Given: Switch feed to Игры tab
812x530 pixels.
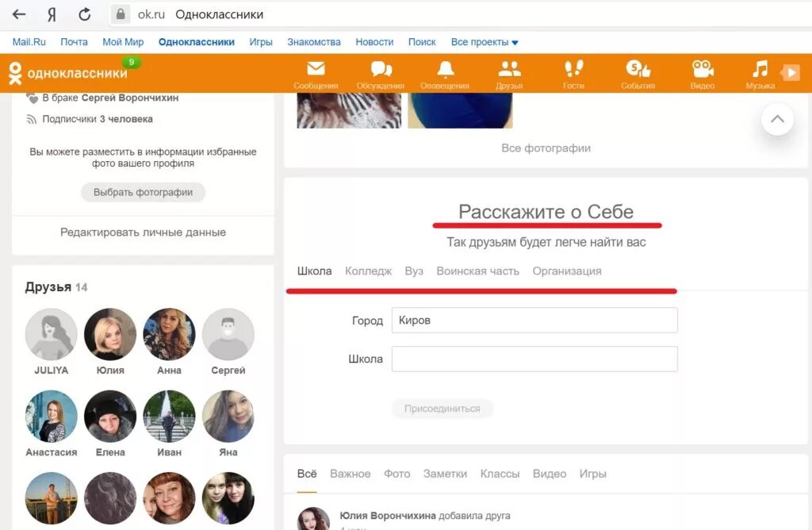Looking at the screenshot, I should coord(593,474).
